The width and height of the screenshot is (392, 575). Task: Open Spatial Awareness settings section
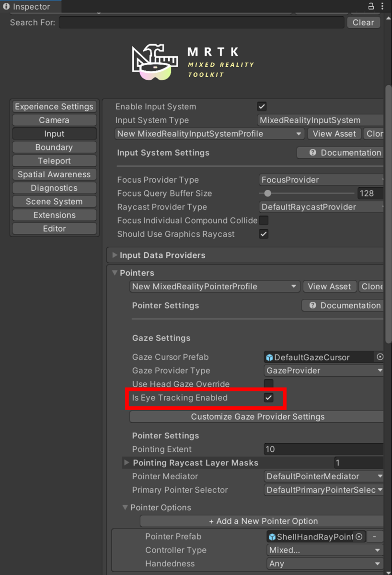54,174
